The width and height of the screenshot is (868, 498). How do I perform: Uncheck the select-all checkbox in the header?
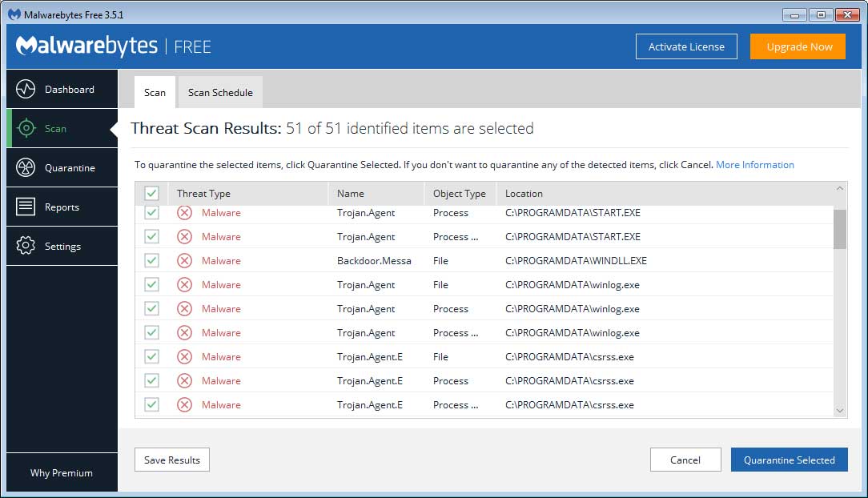point(151,193)
